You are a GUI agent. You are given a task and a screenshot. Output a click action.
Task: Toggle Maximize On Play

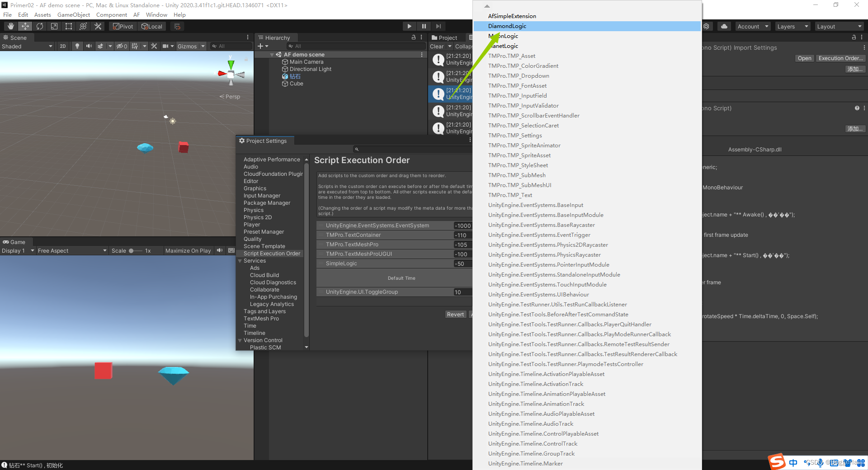(188, 250)
